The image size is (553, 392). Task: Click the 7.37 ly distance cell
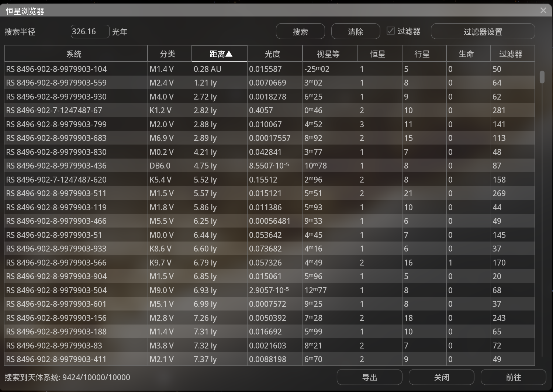220,359
